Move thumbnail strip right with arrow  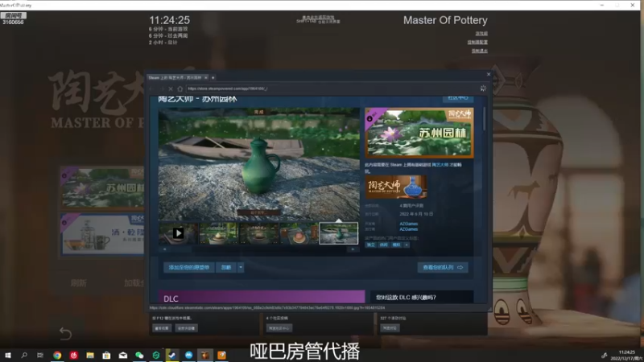353,249
